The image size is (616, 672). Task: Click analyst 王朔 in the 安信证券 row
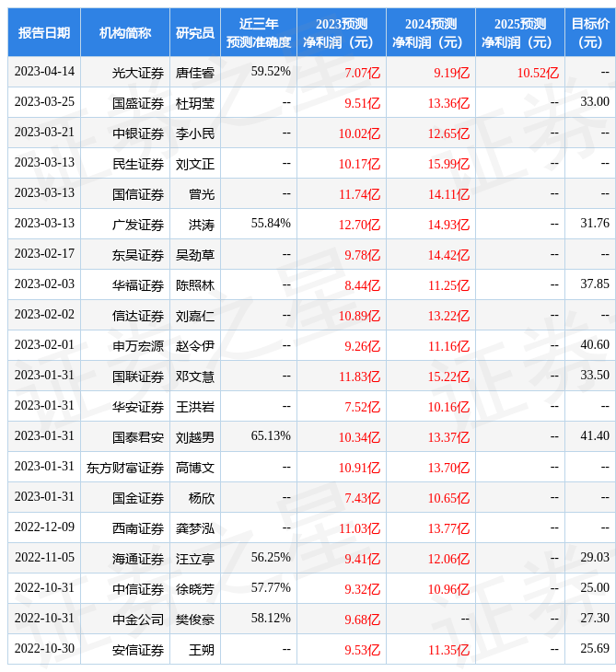[202, 650]
